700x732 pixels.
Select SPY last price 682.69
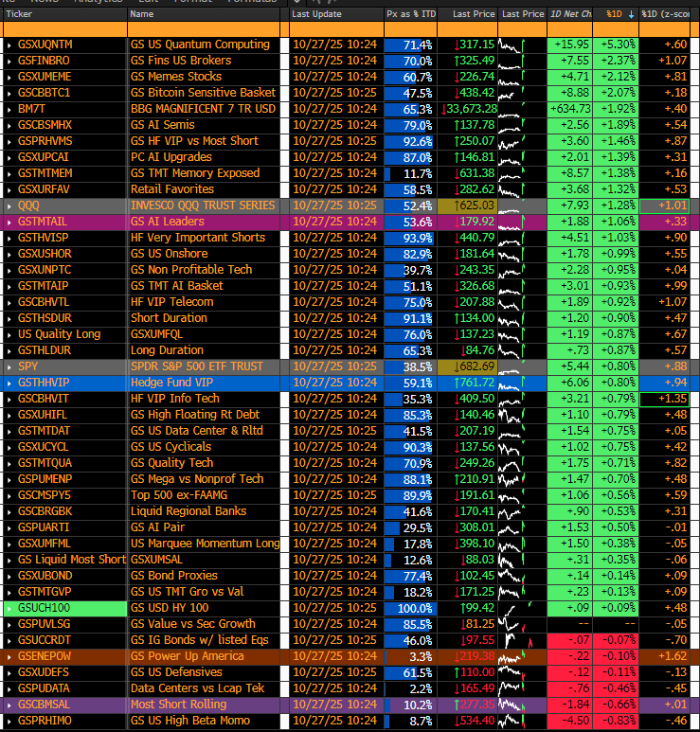[467, 366]
